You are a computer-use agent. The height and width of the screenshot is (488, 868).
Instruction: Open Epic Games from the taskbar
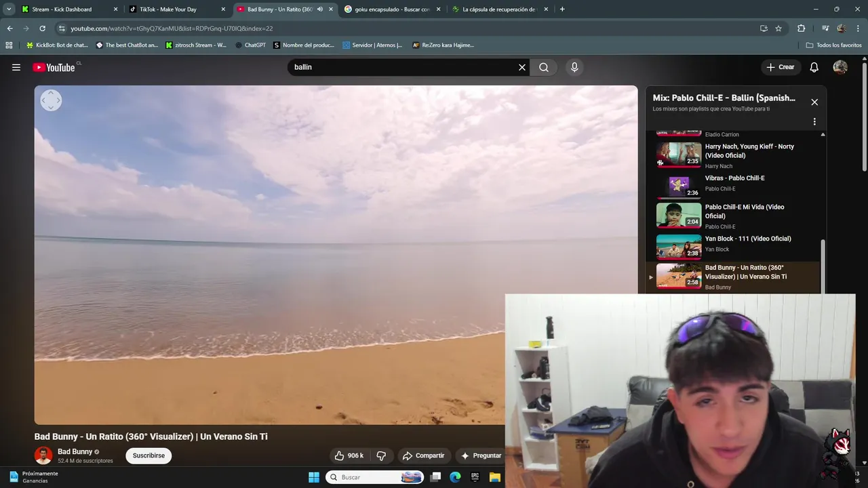click(x=475, y=477)
